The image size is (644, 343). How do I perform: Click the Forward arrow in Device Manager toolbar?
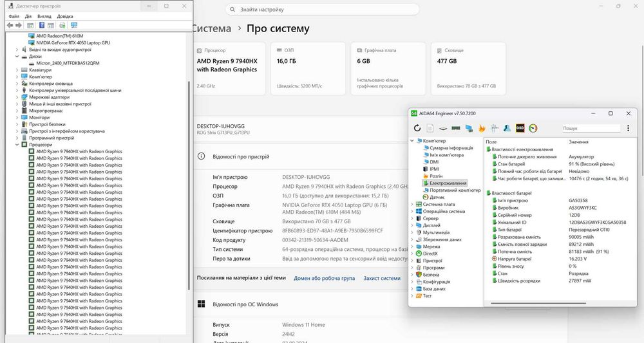(19, 26)
